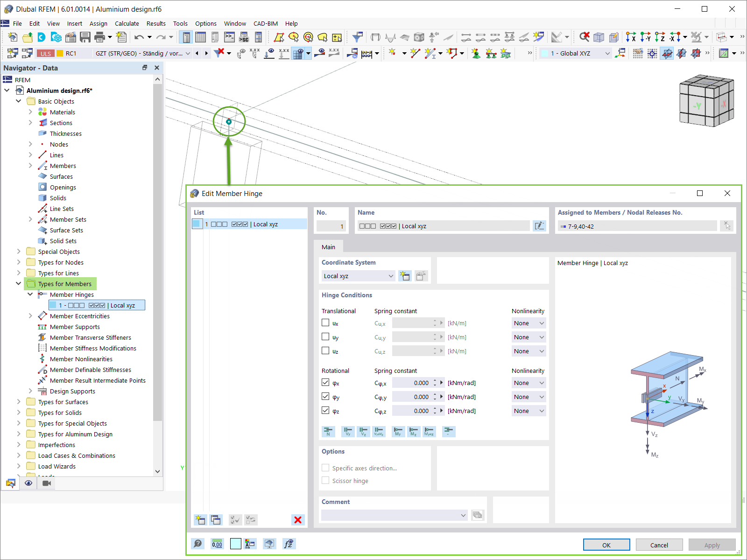The image size is (747, 560).
Task: Toggle the Navigator panel toolbar icon
Action: (186, 37)
